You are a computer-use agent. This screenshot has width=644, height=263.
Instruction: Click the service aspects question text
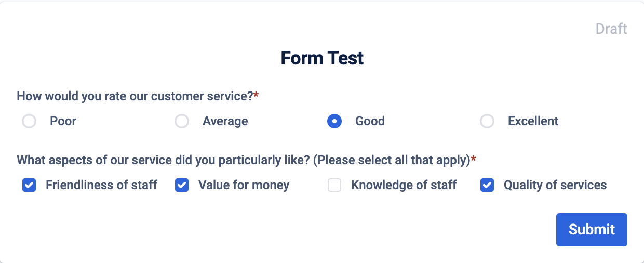pos(243,160)
